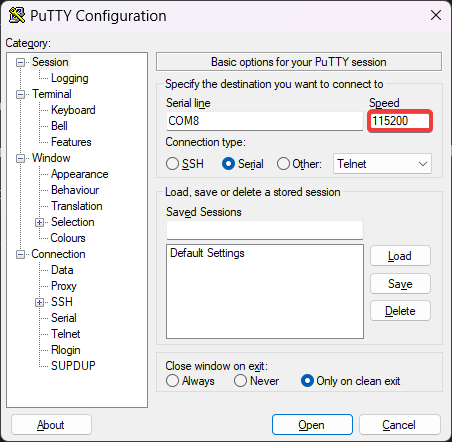The image size is (452, 442).
Task: Open the Serial settings category in tree
Action: point(64,318)
